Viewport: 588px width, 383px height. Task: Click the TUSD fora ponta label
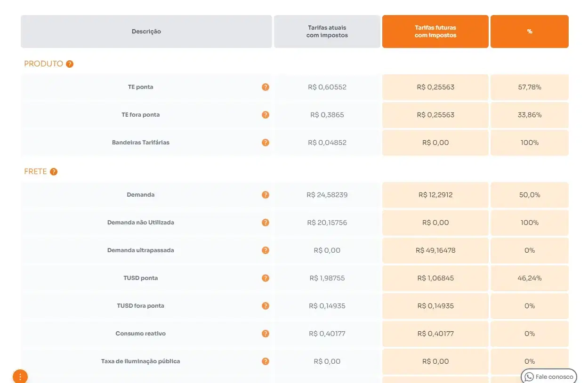coord(140,306)
